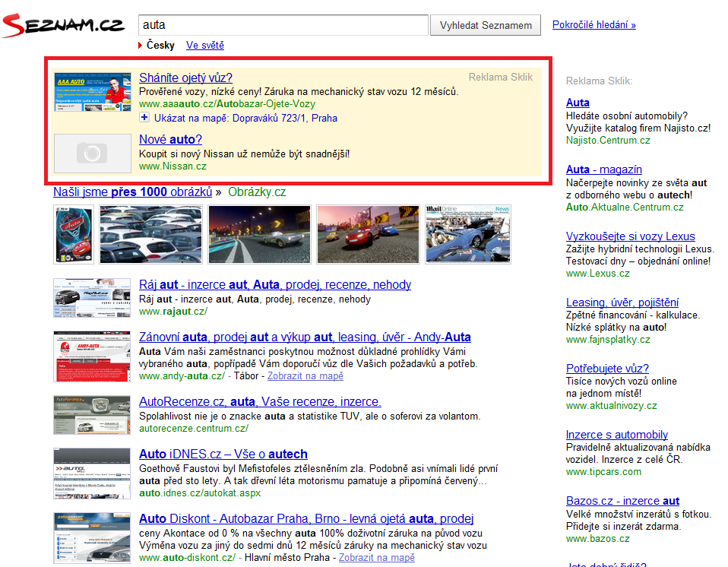Open 'Pokročilé hledání' advanced search link
Viewport: 728px width, 567px height.
point(593,24)
